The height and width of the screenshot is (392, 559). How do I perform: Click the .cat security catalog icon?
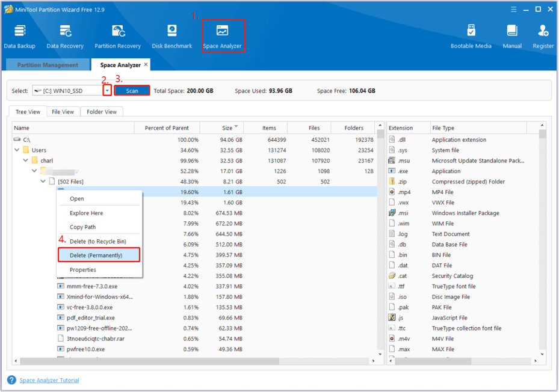click(392, 275)
